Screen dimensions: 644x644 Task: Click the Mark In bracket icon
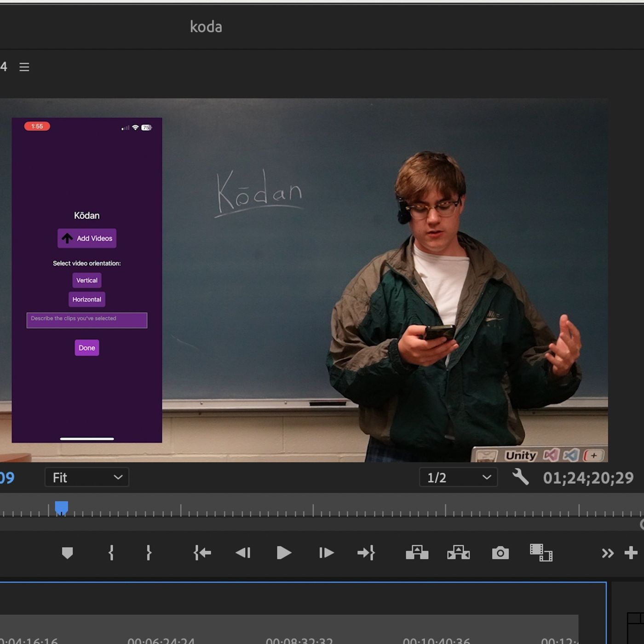pos(111,552)
